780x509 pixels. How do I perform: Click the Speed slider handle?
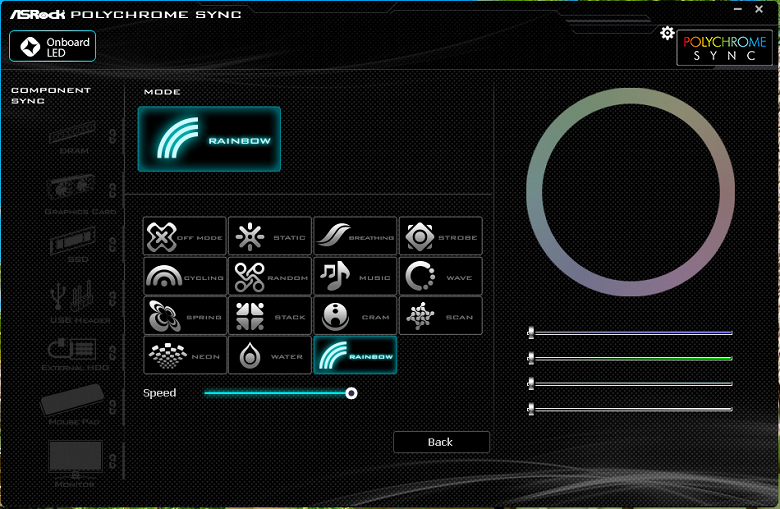(351, 393)
